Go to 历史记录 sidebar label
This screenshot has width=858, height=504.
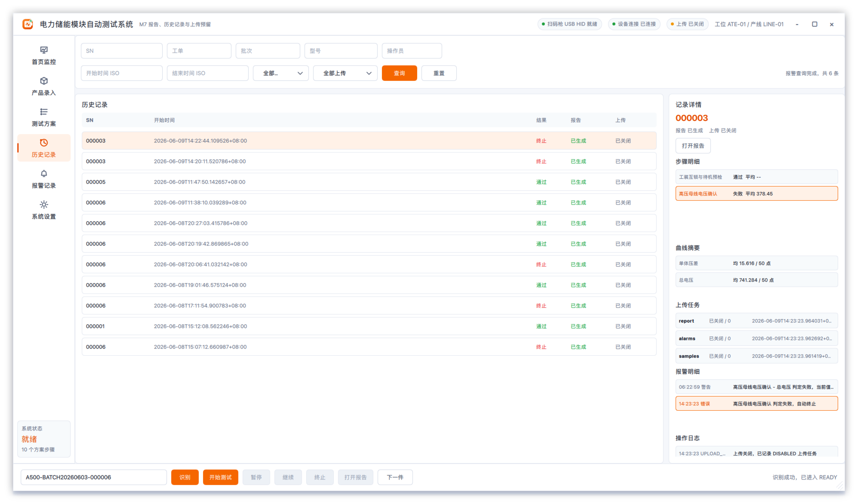tap(44, 155)
